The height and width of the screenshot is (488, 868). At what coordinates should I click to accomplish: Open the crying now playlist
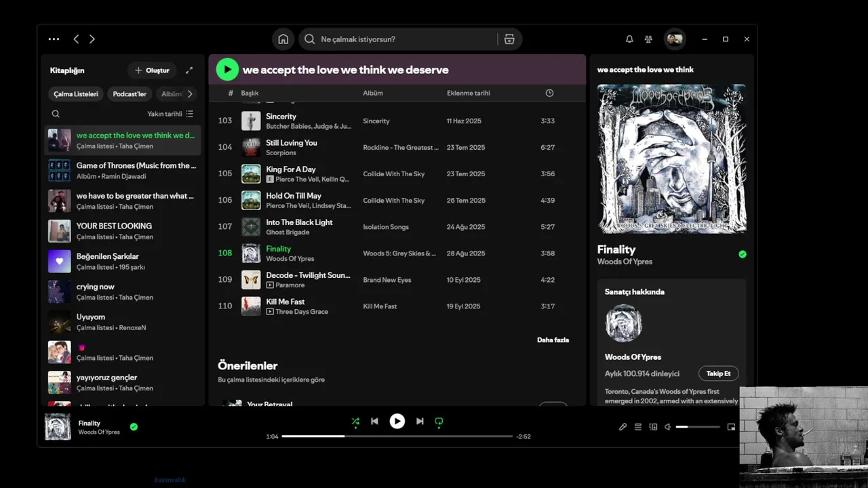[123, 291]
